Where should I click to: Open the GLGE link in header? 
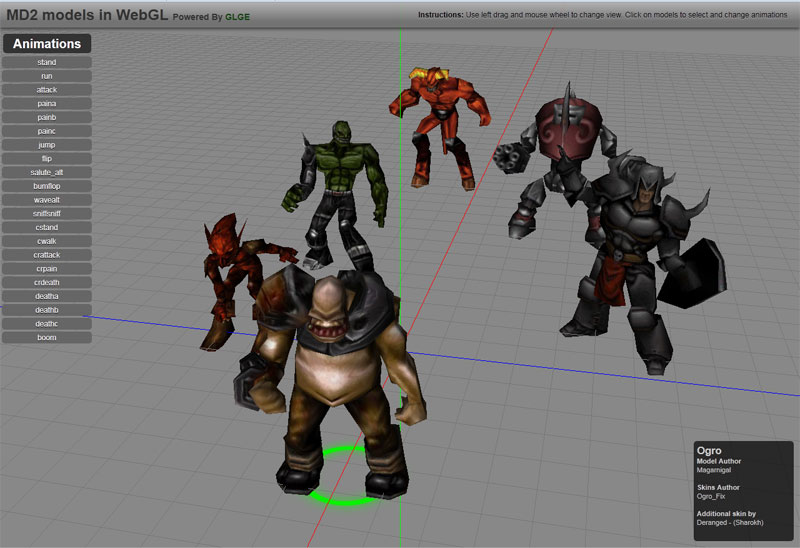point(237,17)
